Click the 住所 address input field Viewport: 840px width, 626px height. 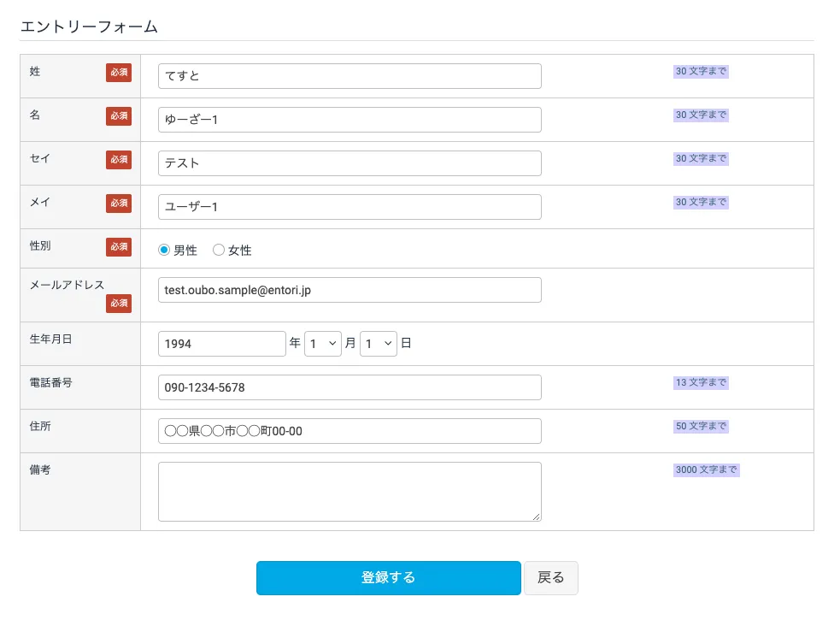[x=349, y=431]
